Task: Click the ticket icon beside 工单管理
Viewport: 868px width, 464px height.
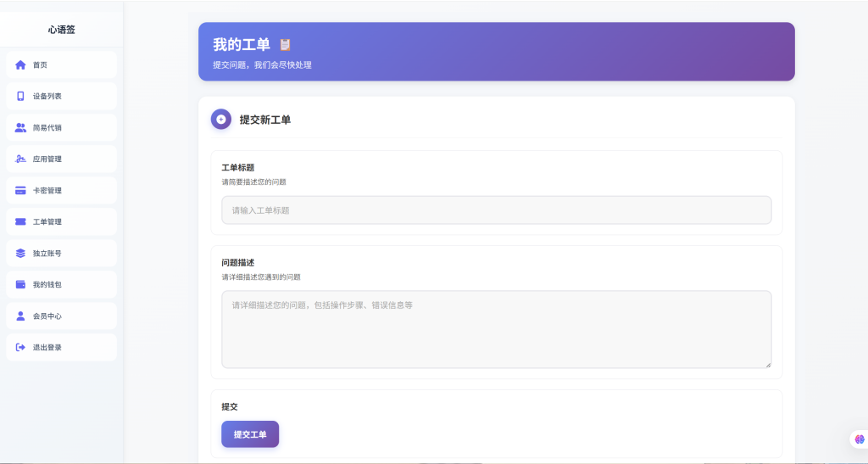Action: pyautogui.click(x=20, y=221)
